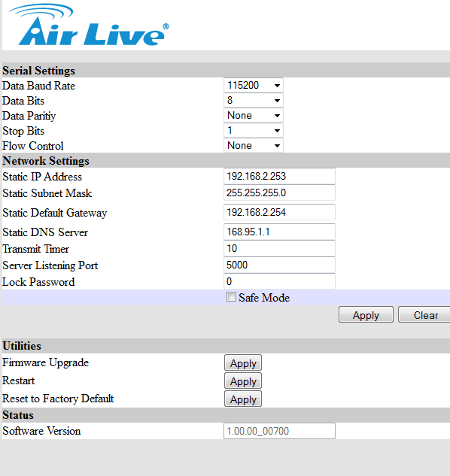Click the Transmit Timer input
This screenshot has height=476, width=450.
279,248
